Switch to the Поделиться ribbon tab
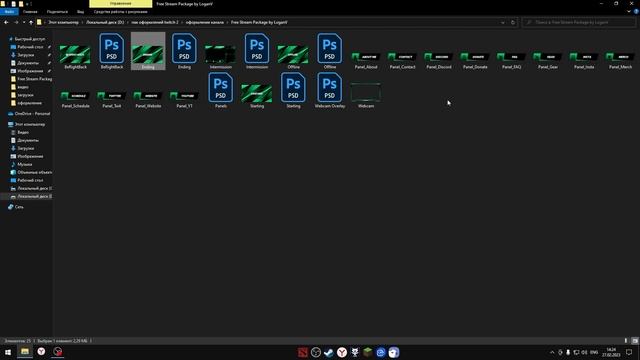The width and height of the screenshot is (640, 360). 57,12
